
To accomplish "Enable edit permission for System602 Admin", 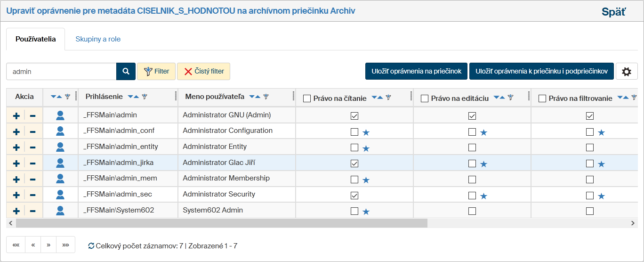I will (x=472, y=211).
